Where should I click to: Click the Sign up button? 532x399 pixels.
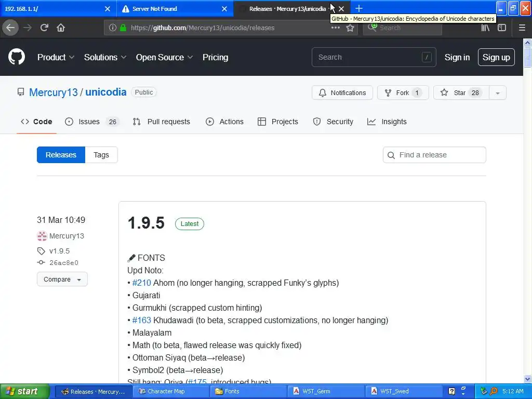click(496, 57)
